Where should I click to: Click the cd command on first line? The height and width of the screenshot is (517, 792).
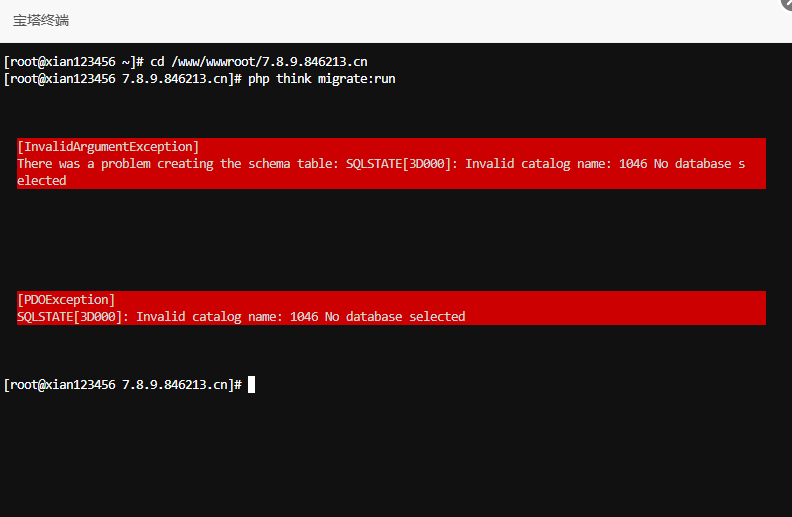157,62
